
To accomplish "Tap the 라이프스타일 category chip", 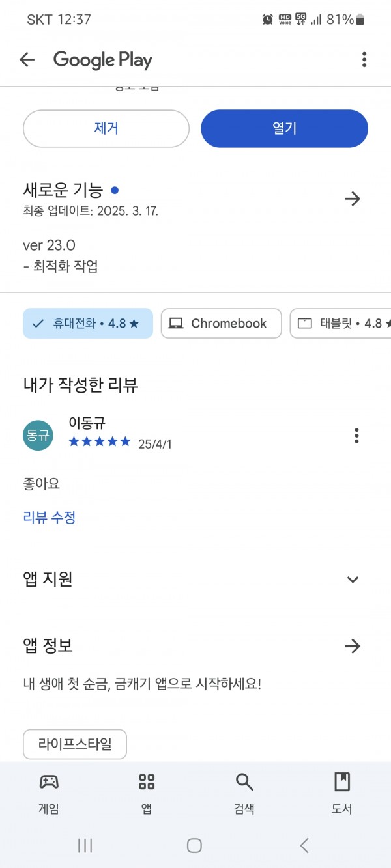I will 75,744.
